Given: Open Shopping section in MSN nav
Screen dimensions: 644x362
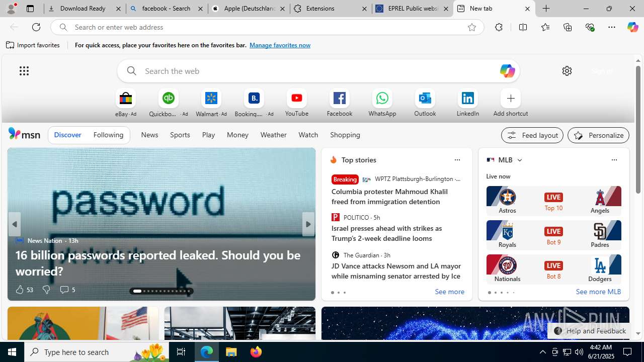Looking at the screenshot, I should pos(345,135).
